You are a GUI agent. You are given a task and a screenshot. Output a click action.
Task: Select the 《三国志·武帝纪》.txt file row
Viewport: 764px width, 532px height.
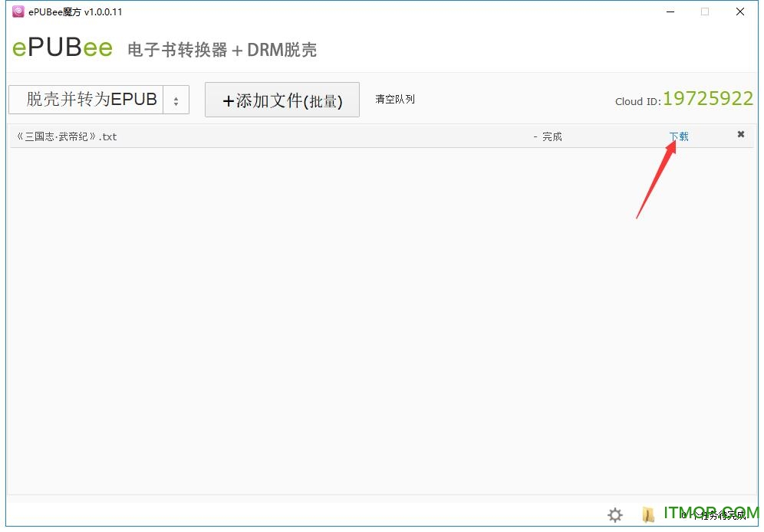tap(381, 136)
